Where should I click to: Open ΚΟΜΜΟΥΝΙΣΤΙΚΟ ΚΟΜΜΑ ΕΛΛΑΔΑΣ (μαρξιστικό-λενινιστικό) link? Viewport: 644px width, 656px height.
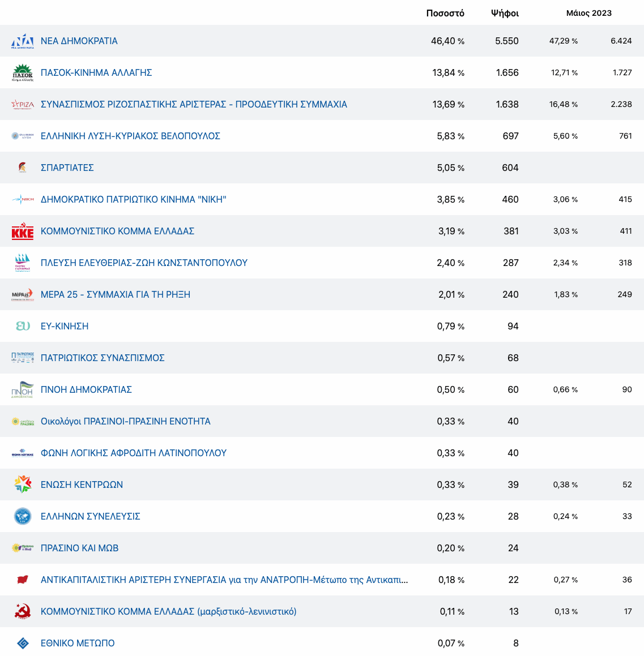point(168,612)
